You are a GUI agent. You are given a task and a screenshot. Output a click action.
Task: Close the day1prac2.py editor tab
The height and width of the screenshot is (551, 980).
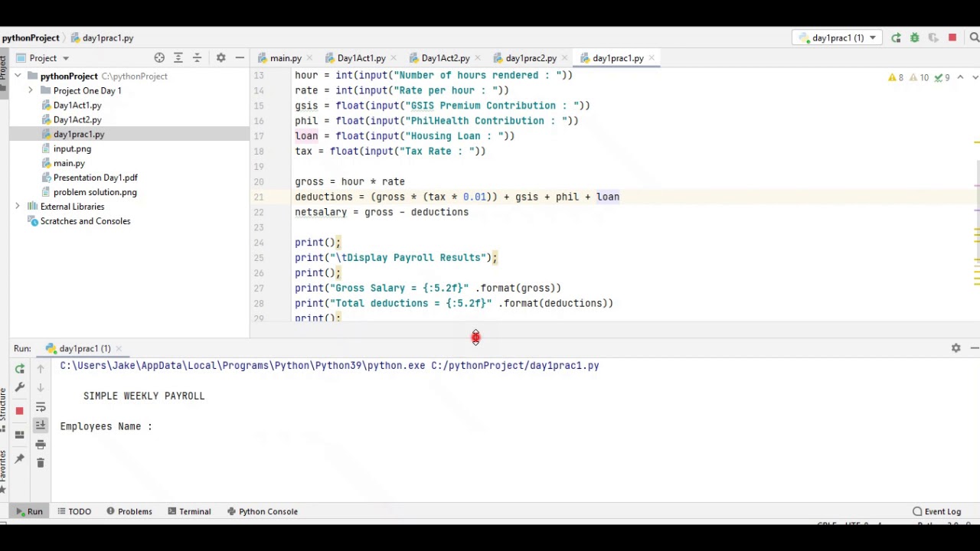565,58
